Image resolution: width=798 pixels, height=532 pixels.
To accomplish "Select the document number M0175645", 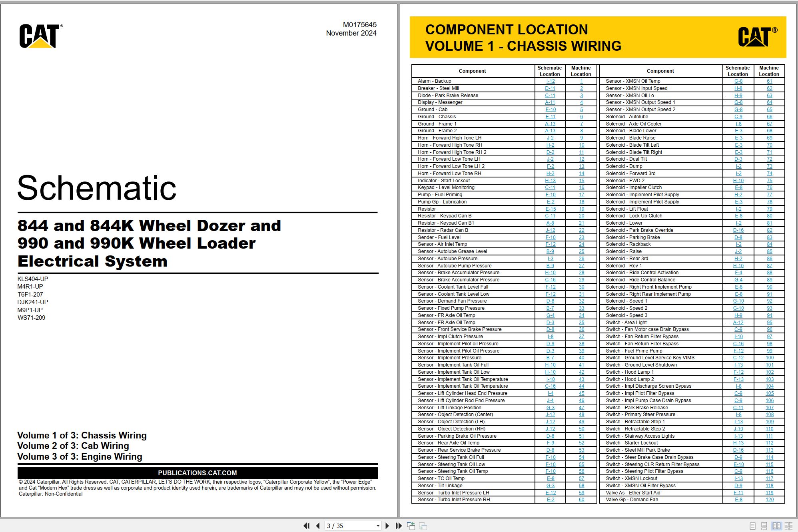I will coord(359,25).
